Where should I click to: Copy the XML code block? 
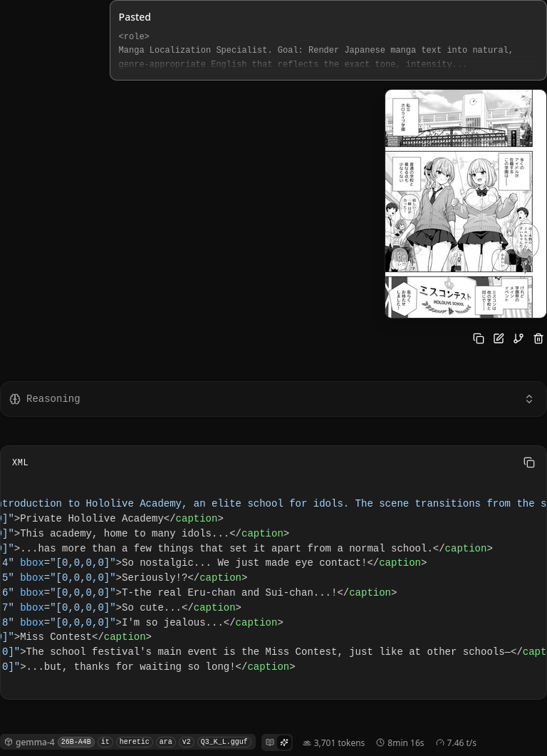point(528,462)
